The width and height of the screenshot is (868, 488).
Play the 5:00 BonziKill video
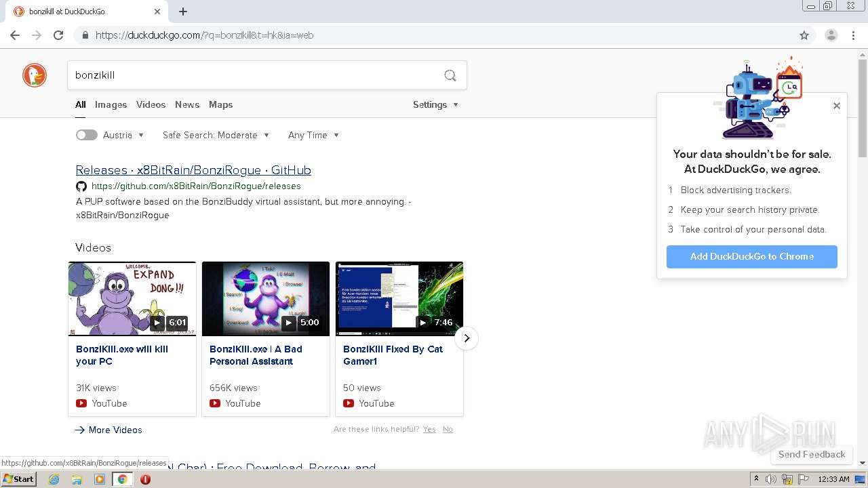click(266, 299)
